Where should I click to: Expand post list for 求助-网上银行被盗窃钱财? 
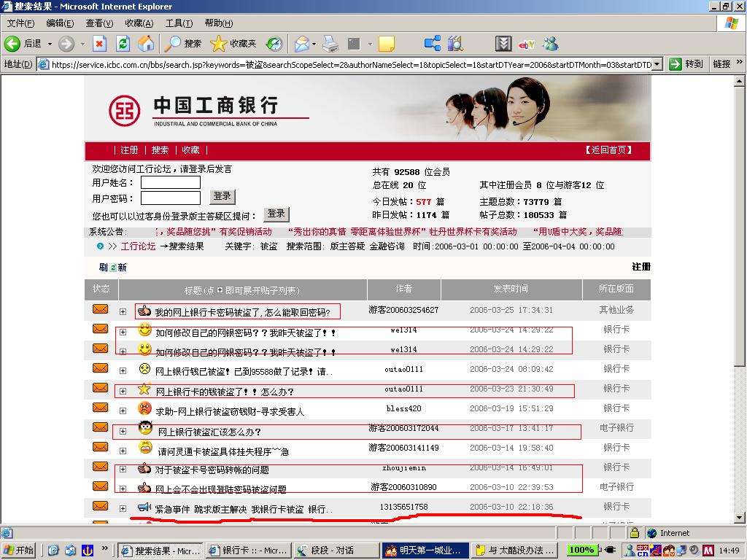[x=123, y=411]
